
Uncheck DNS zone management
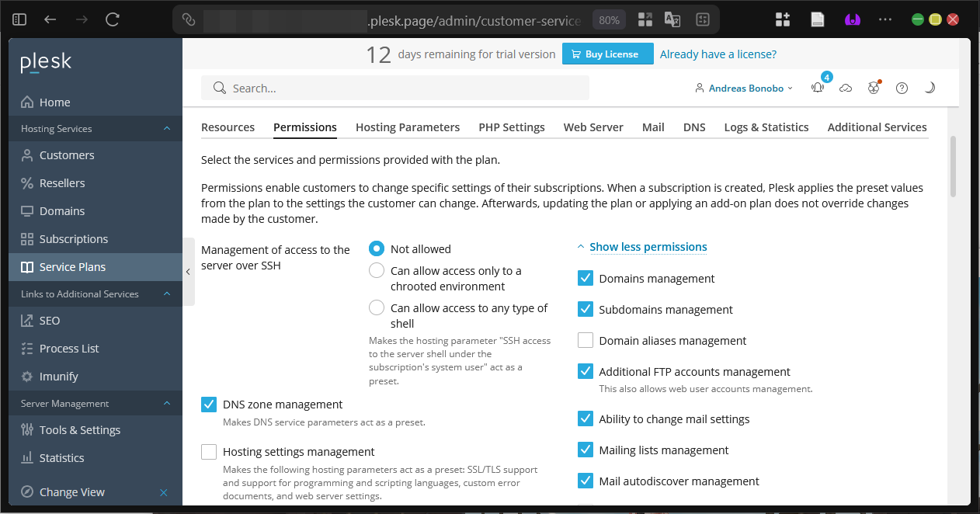(209, 405)
